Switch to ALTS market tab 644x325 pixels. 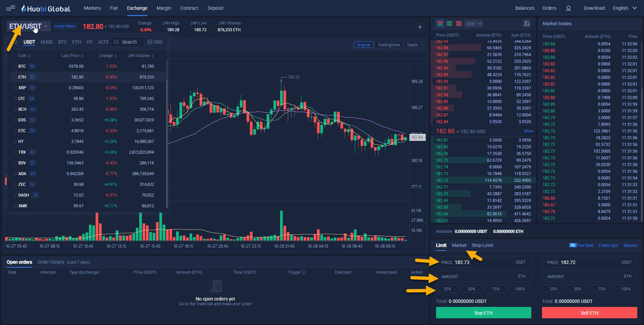pos(103,42)
